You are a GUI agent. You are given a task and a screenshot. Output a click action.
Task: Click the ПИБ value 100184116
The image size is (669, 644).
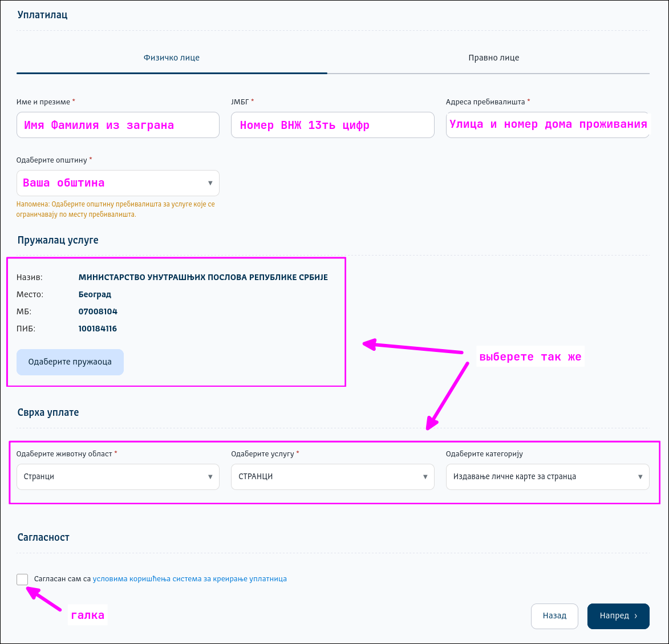pos(98,329)
